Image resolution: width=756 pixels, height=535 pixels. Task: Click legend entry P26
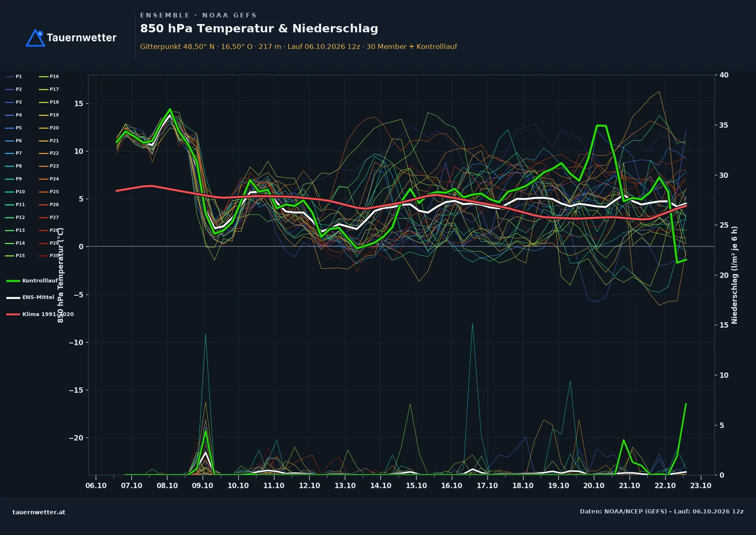[49, 204]
